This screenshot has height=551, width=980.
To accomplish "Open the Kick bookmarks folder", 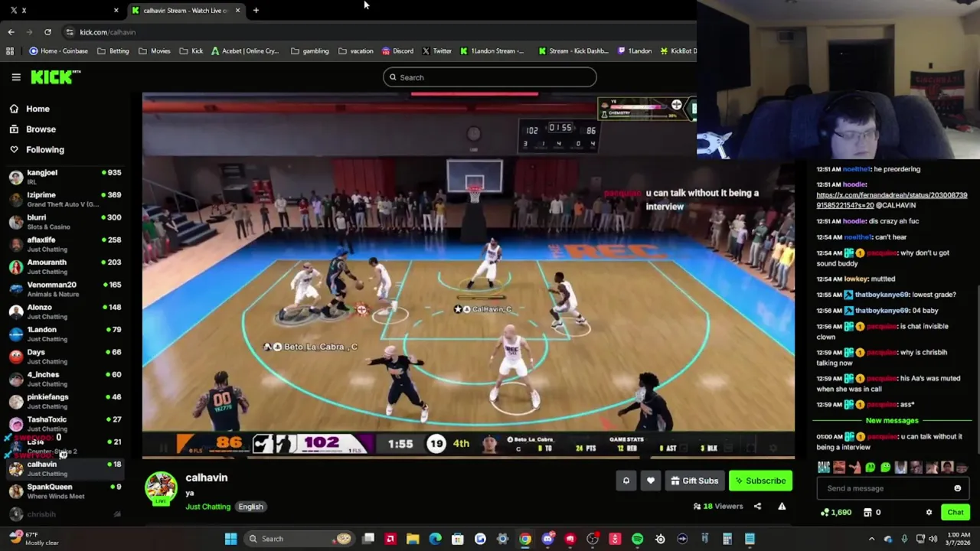I will pyautogui.click(x=191, y=51).
